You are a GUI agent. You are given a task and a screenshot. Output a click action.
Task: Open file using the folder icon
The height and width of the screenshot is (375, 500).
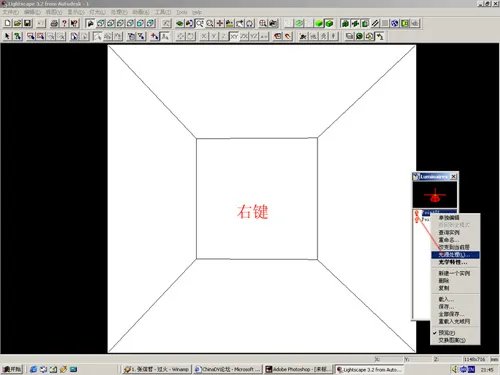[17, 23]
